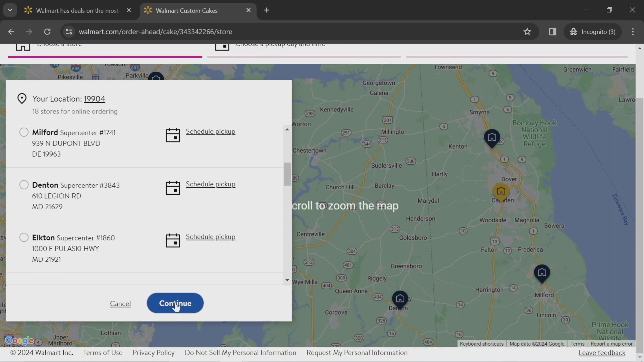This screenshot has height=362, width=644.
Task: Open a new browser tab
Action: [266, 10]
